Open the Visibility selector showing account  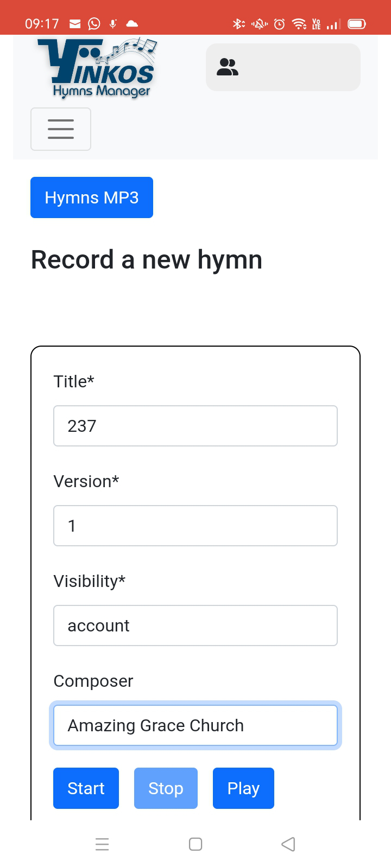click(x=195, y=626)
